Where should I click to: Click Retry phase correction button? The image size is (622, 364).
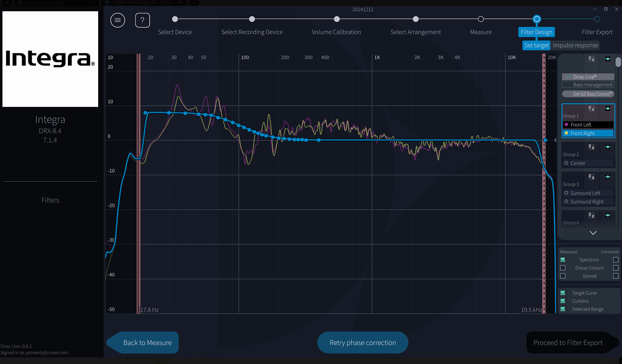coord(363,343)
